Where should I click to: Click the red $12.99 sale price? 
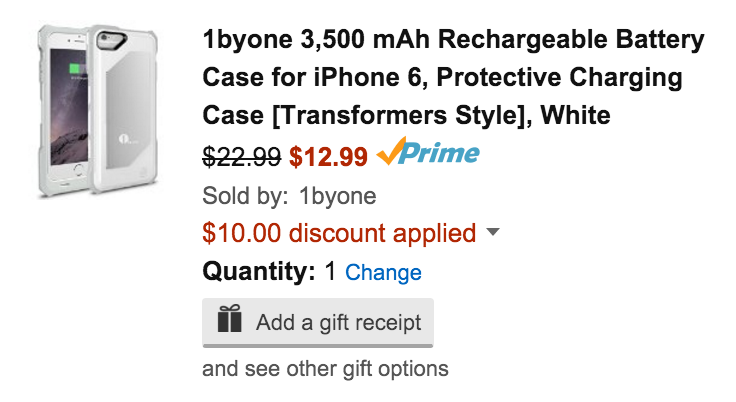pyautogui.click(x=329, y=156)
